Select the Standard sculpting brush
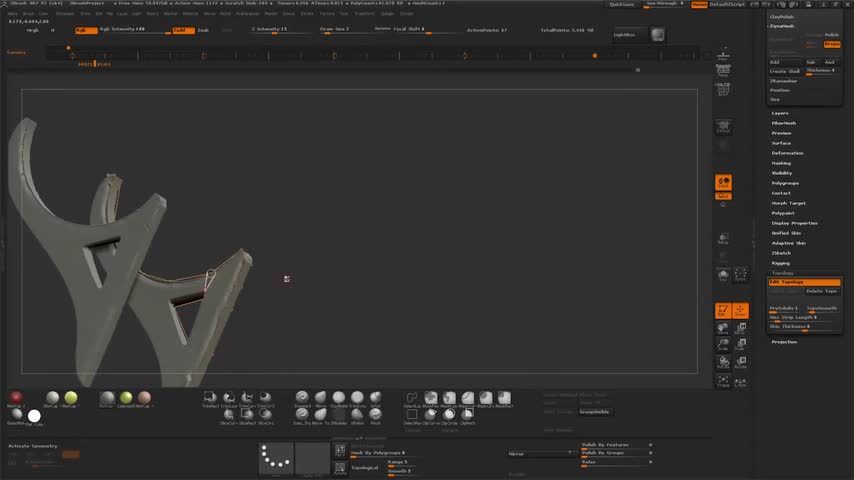The width and height of the screenshot is (854, 480). click(x=302, y=398)
